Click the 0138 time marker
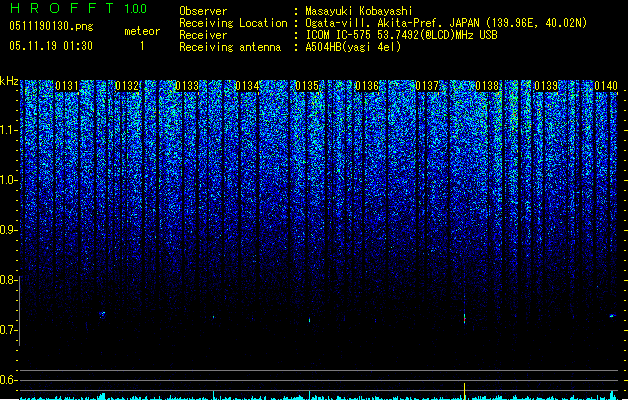Image resolution: width=629 pixels, height=400 pixels. tap(487, 86)
